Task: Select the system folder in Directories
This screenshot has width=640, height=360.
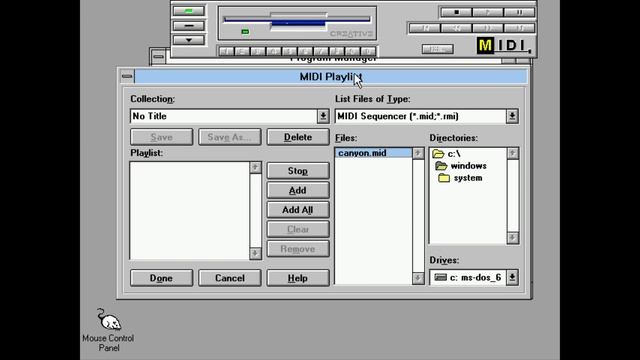Action: 460,178
